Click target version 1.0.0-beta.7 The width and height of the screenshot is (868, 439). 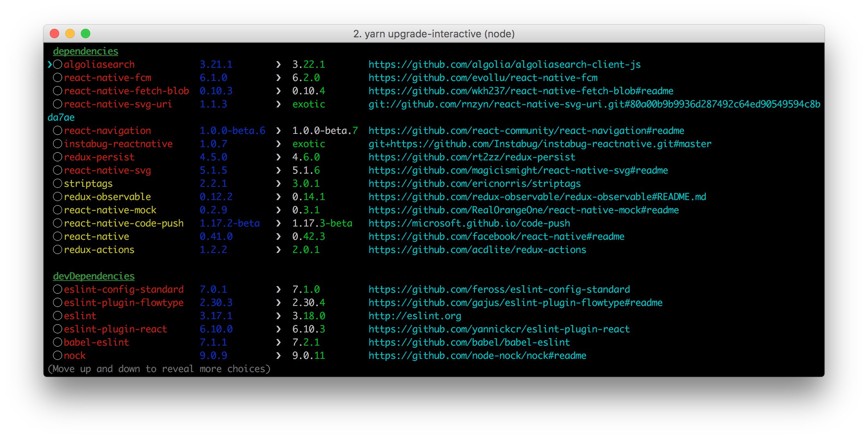(325, 131)
